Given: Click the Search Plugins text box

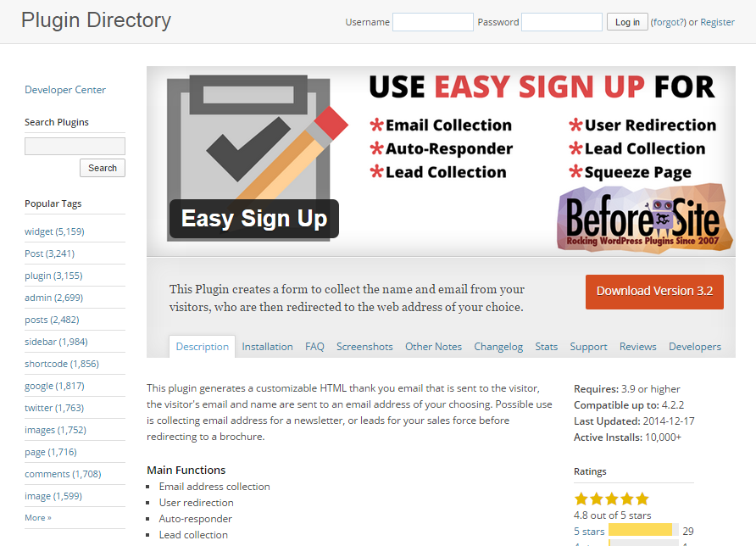Looking at the screenshot, I should point(75,146).
